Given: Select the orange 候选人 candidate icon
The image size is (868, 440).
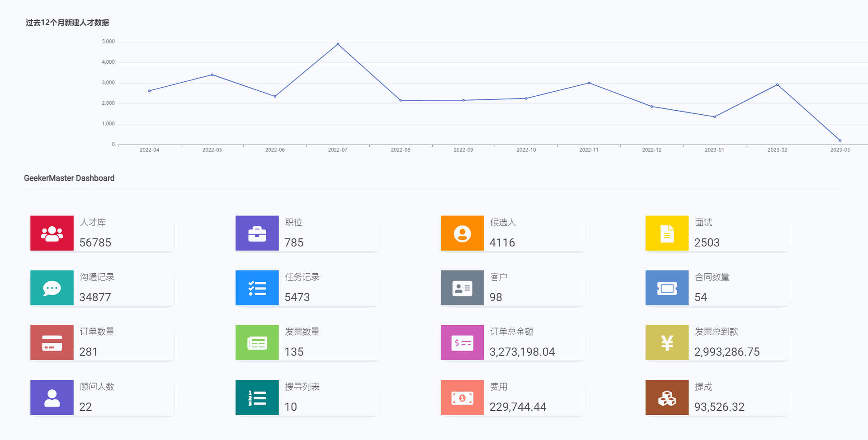Looking at the screenshot, I should (462, 234).
